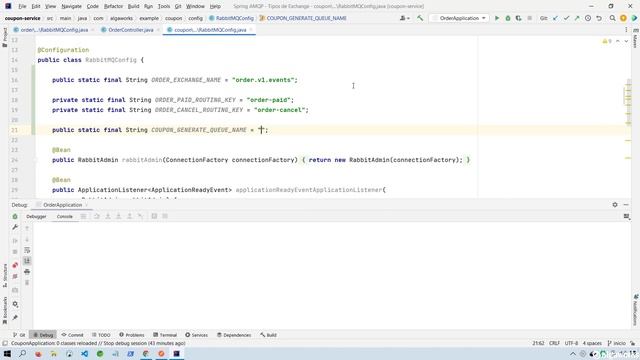Open the warnings indicator in editor corner
640x360 pixels.
pyautogui.click(x=607, y=41)
